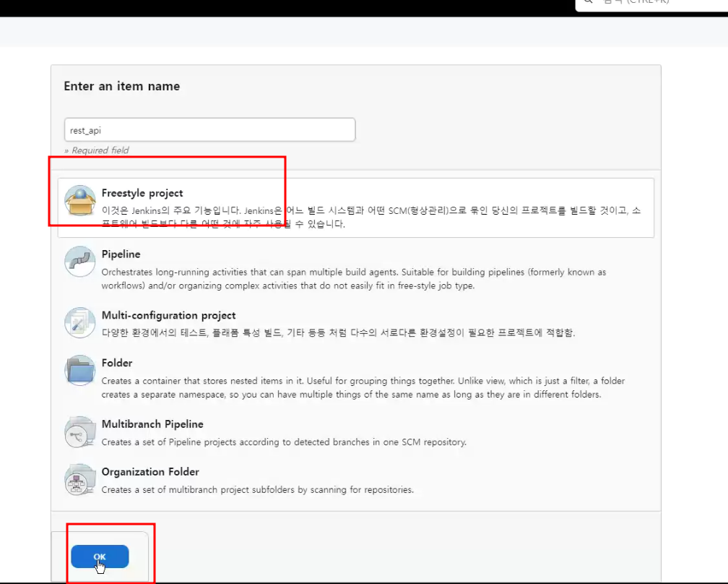Focus the item name field containing rest_api
Screen dimensions: 728x584
point(210,129)
